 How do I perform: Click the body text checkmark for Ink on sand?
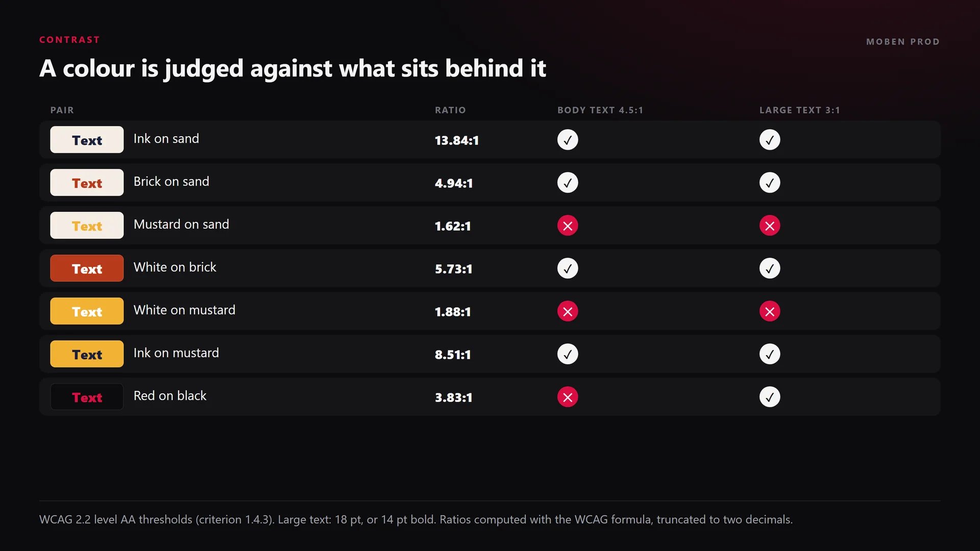tap(568, 140)
